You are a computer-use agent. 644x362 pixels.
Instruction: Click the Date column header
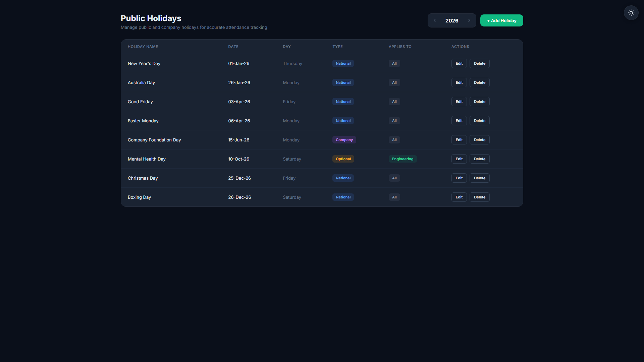pyautogui.click(x=233, y=47)
